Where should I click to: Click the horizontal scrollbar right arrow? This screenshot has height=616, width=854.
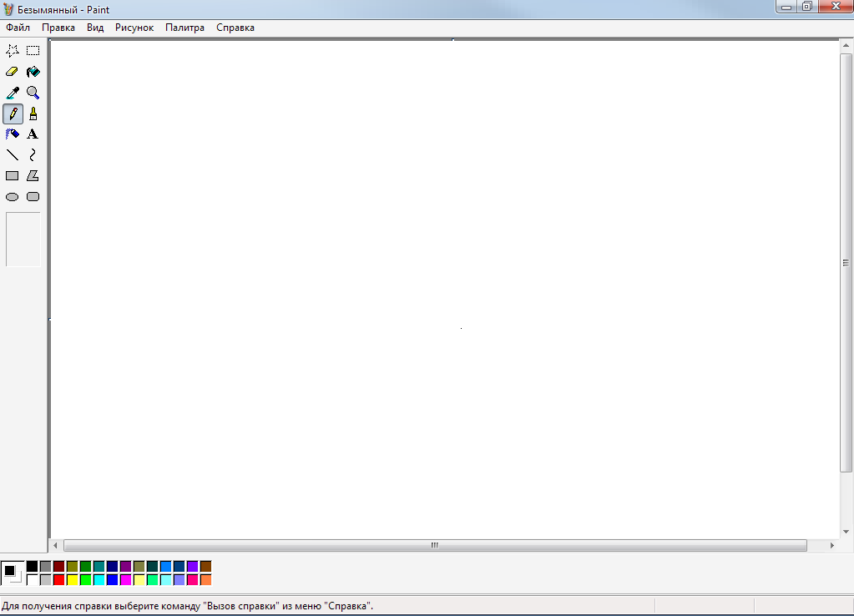[831, 545]
